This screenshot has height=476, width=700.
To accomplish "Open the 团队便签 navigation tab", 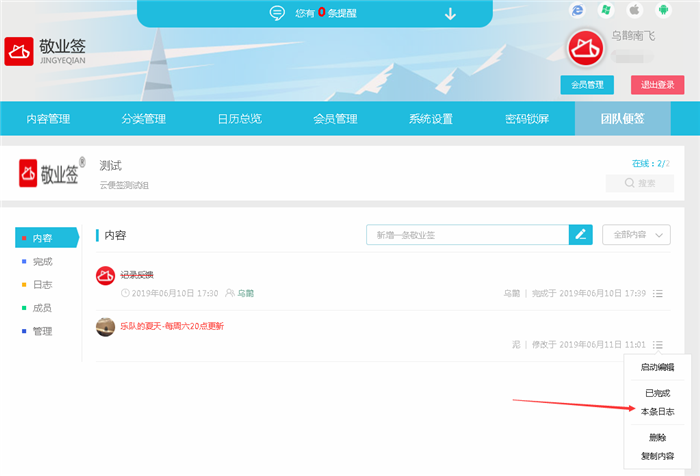I will click(622, 119).
